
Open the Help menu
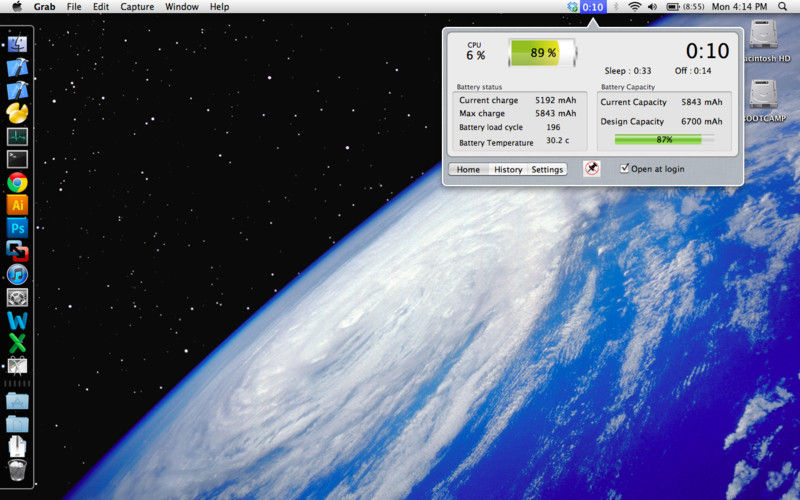(219, 7)
